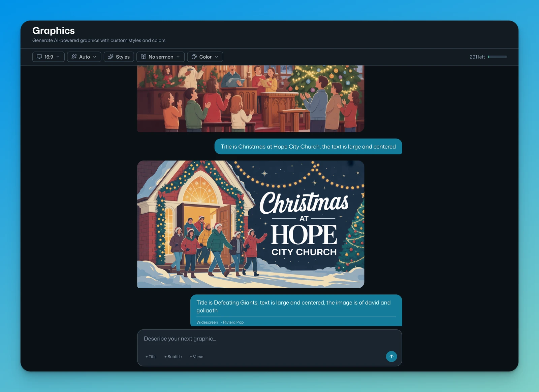
Task: Add a Title field to prompt
Action: point(151,357)
